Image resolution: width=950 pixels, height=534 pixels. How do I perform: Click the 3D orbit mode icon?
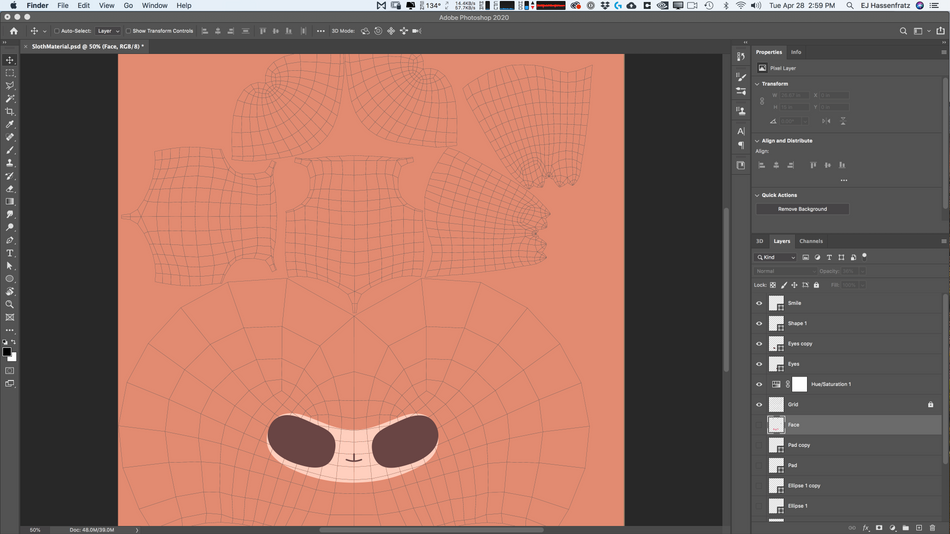[365, 31]
